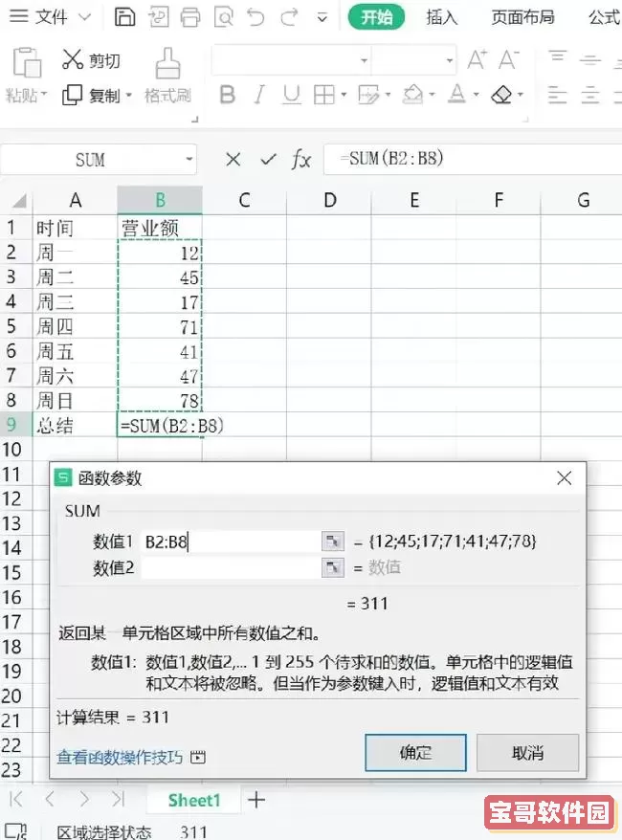Expand the Copy options arrow
The width and height of the screenshot is (622, 840).
click(128, 96)
